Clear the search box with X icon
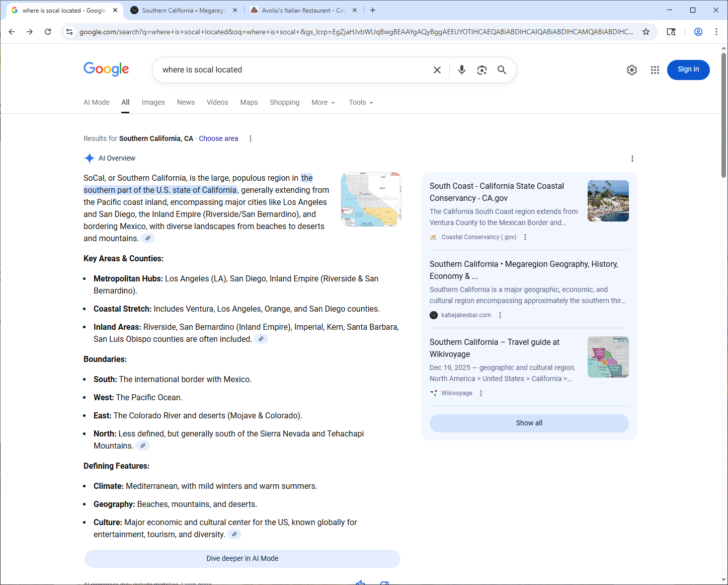 tap(437, 70)
